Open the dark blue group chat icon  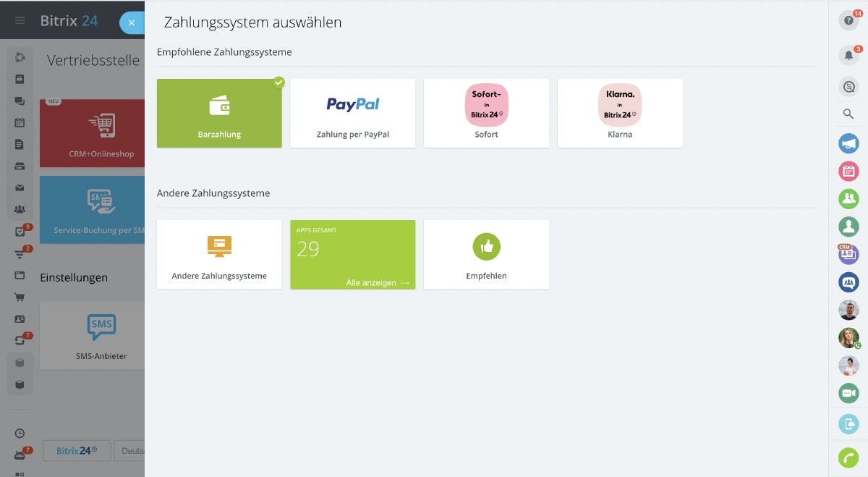point(848,282)
